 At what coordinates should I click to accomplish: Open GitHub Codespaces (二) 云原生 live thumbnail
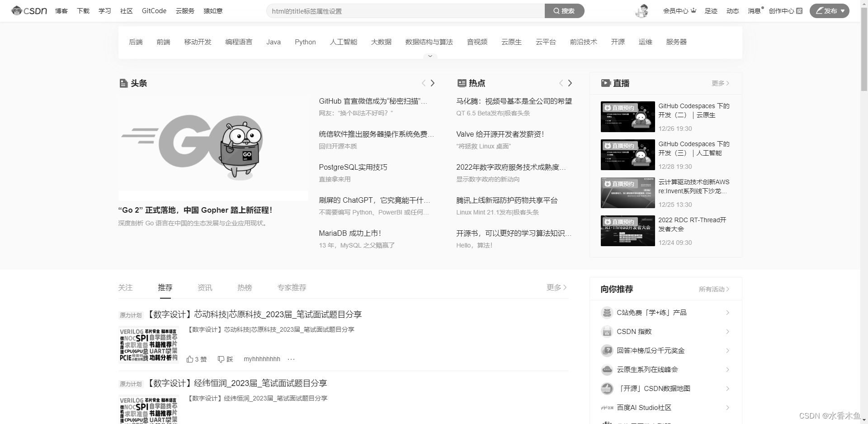(627, 117)
